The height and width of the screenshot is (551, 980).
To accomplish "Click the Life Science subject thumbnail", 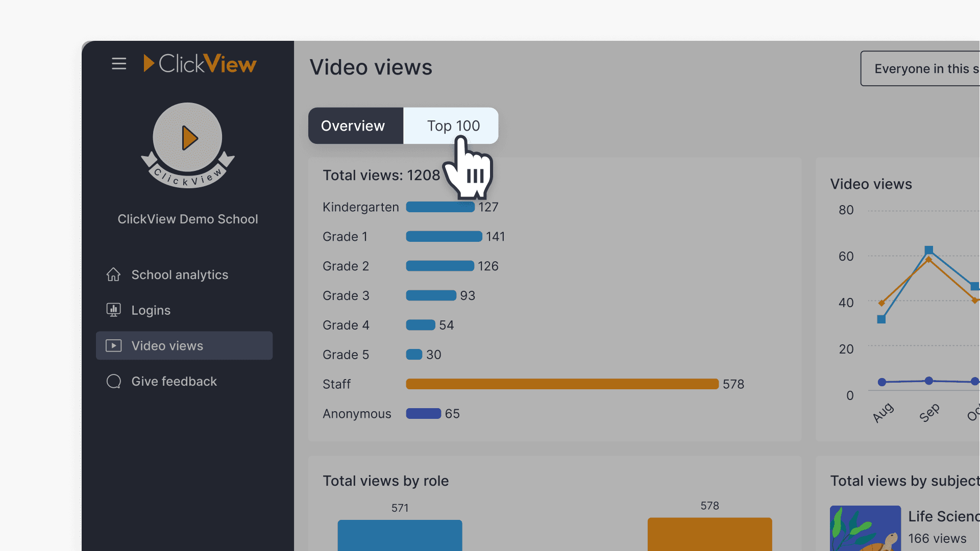I will point(865,528).
